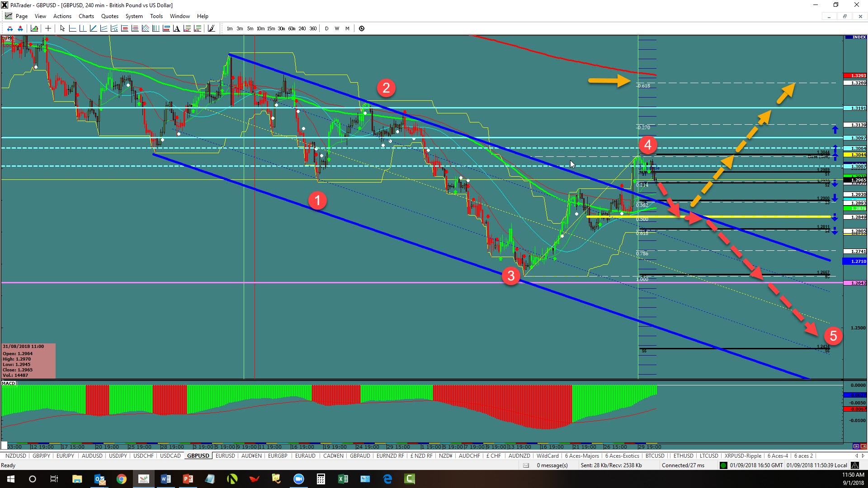Screen dimensions: 868x488
Task: Switch to the XRPUSD-Ripple tab
Action: (x=743, y=456)
